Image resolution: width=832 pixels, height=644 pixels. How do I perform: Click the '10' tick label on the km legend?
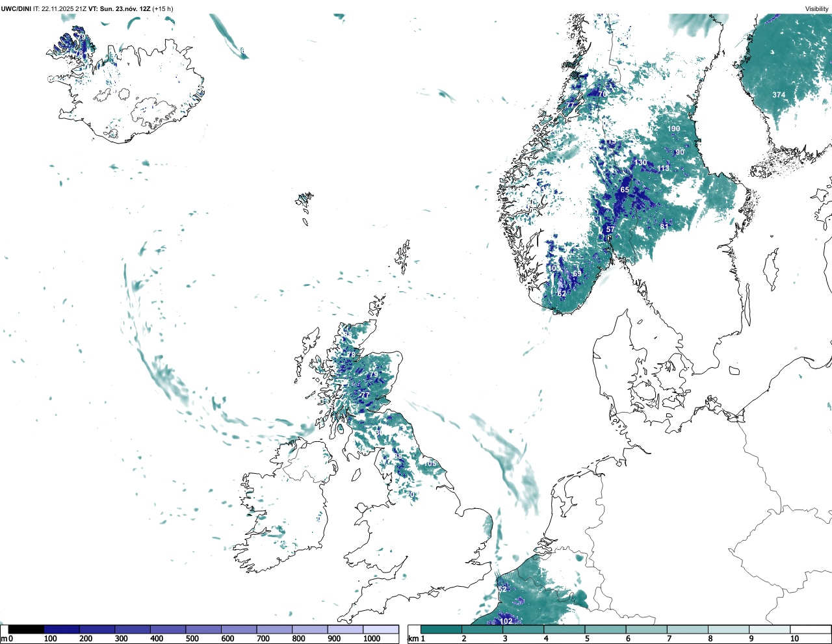point(795,639)
